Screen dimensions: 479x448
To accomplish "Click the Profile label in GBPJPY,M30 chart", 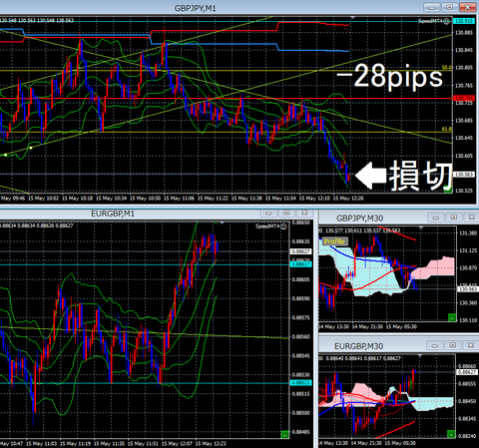I will coord(334,241).
